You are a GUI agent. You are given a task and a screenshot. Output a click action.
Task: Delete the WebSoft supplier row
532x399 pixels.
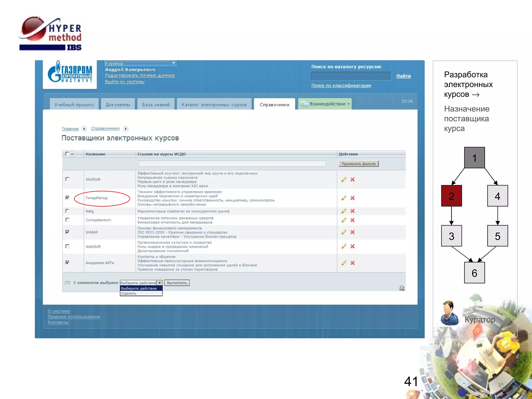point(353,246)
